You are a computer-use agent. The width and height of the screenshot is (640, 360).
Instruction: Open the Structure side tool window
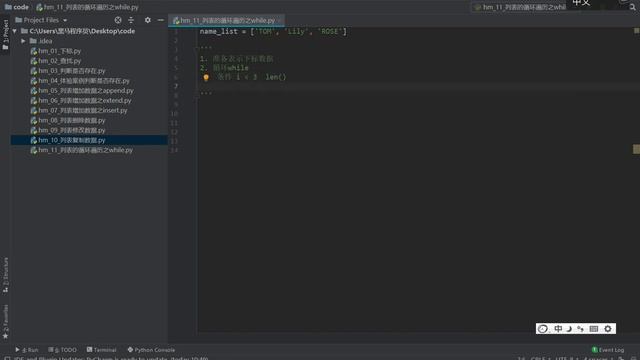pyautogui.click(x=5, y=275)
